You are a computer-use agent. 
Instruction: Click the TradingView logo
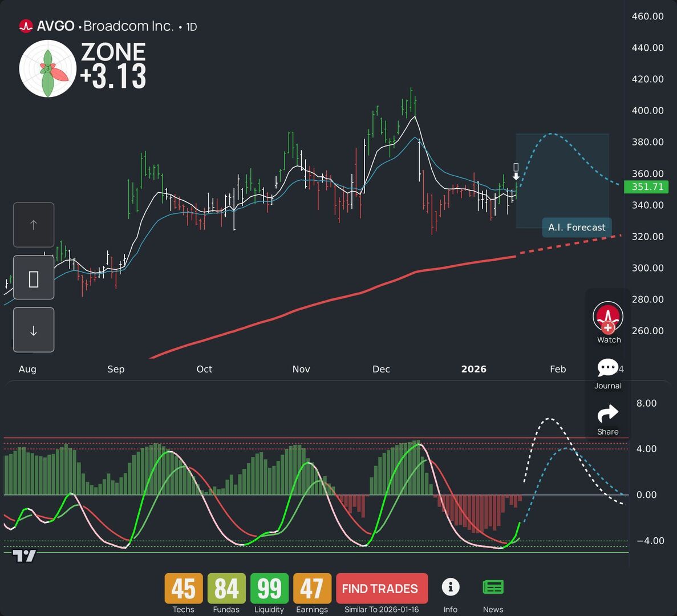24,556
